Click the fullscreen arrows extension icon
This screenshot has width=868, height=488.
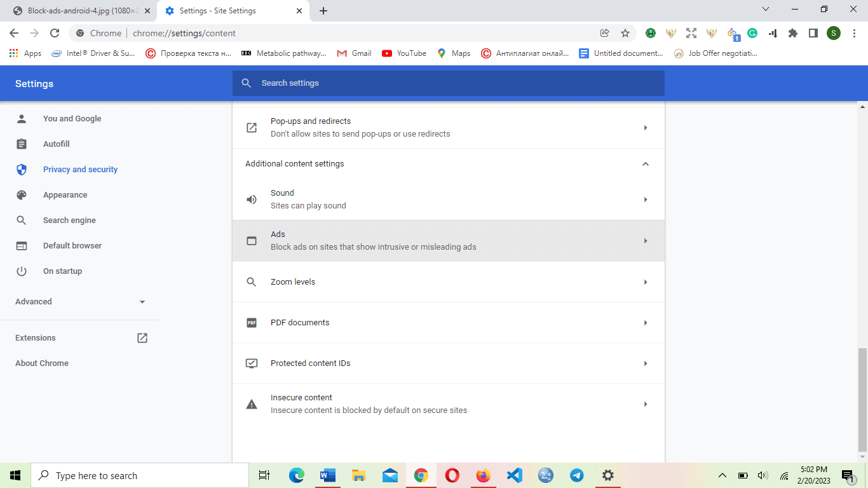pos(691,33)
